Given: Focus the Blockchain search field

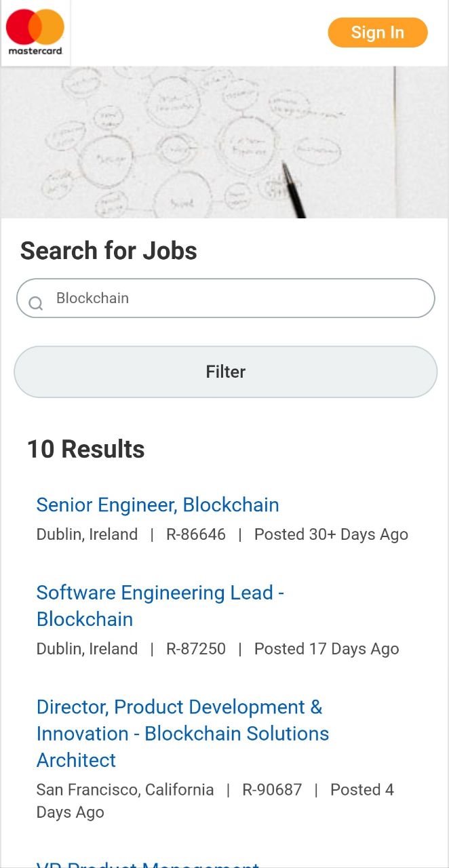Looking at the screenshot, I should pyautogui.click(x=226, y=298).
